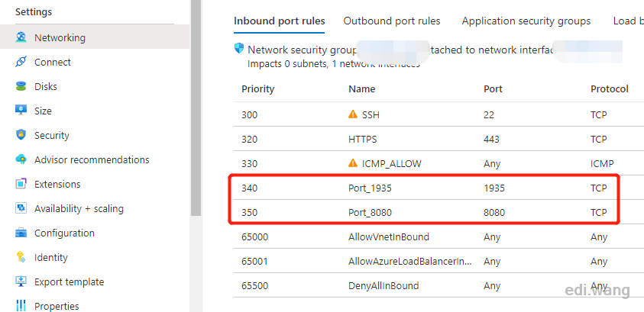644x312 pixels.
Task: Switch to Application security groups tab
Action: coord(526,21)
